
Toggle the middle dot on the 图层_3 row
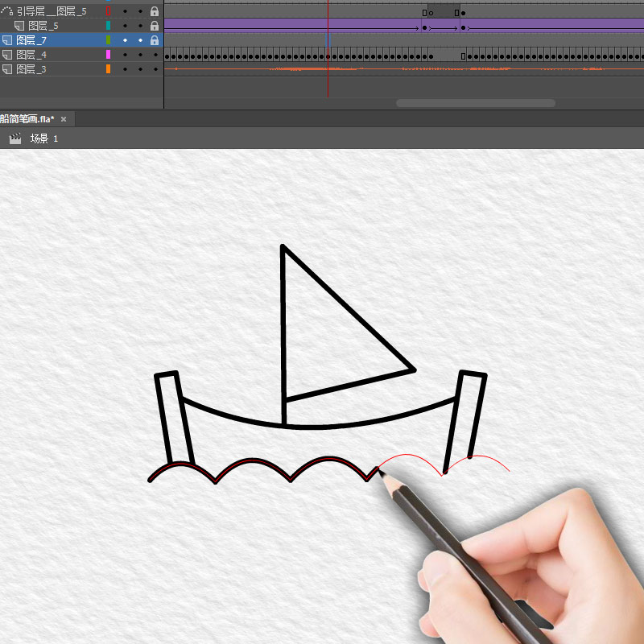point(140,69)
